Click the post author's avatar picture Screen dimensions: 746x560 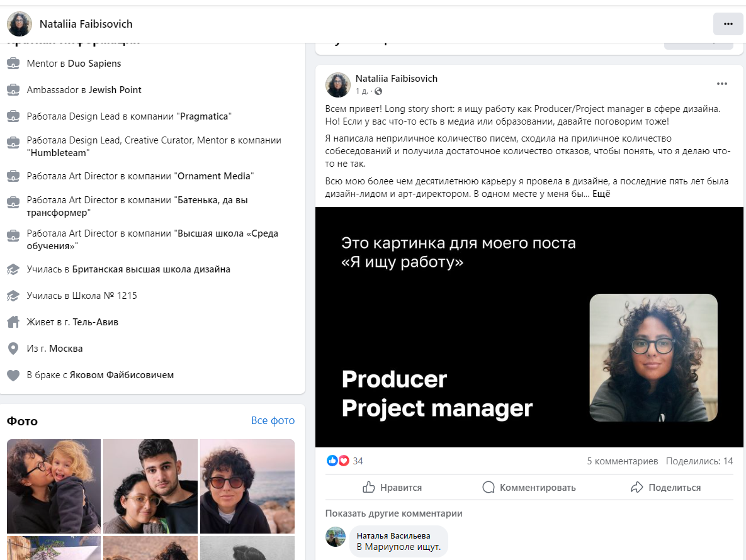[x=338, y=84]
